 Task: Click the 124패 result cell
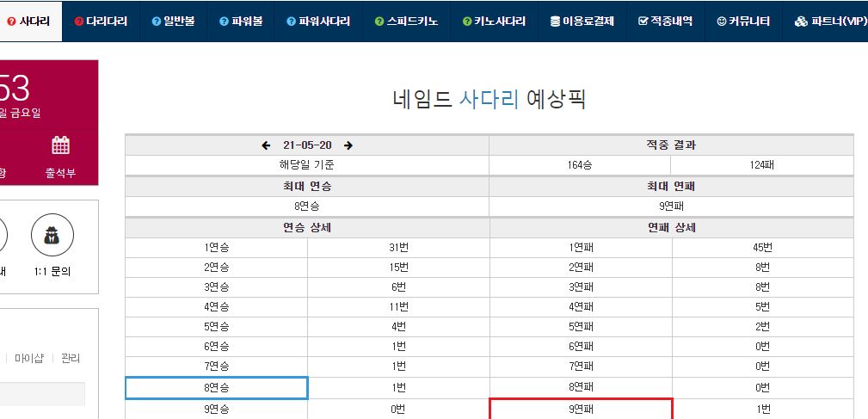[x=761, y=165]
